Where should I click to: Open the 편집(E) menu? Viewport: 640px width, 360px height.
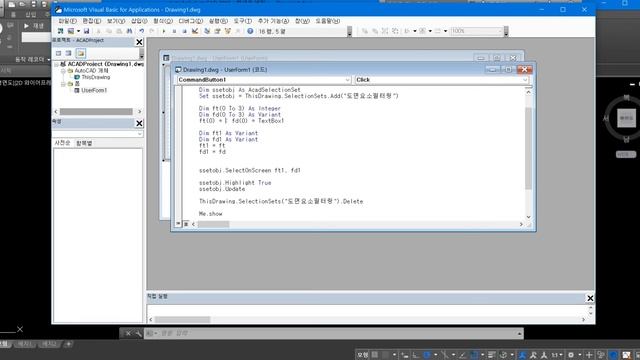(91, 21)
